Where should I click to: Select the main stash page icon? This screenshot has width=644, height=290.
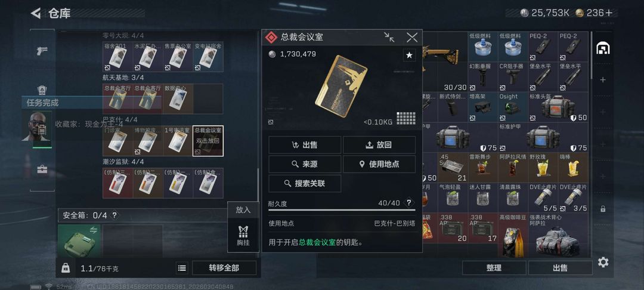coord(602,48)
